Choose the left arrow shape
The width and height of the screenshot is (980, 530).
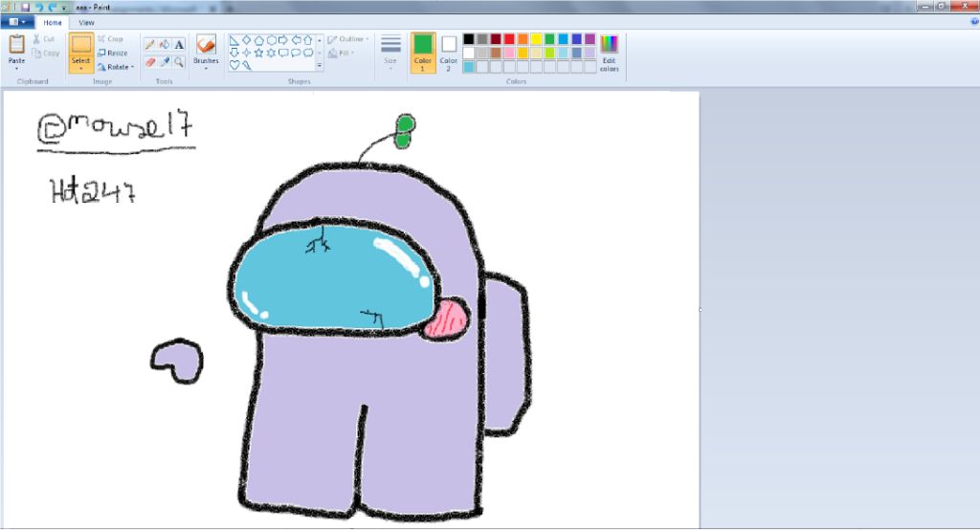[x=297, y=40]
